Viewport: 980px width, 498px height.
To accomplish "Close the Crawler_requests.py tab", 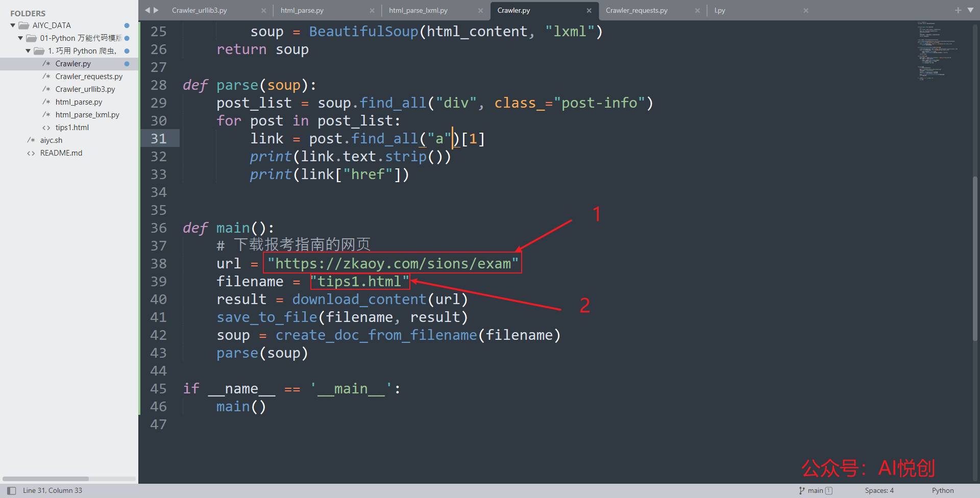I will click(697, 10).
